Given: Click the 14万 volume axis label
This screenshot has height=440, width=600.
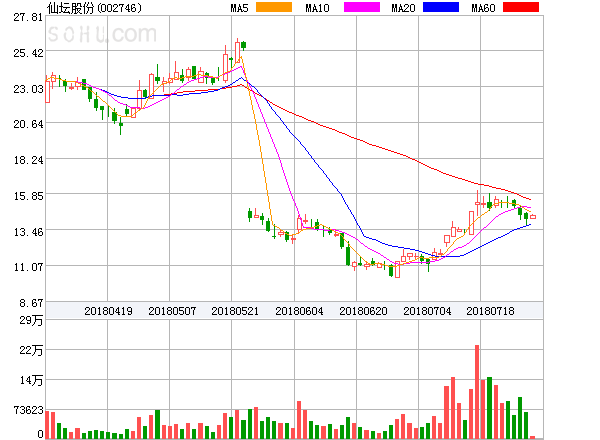Looking at the screenshot, I should [31, 380].
